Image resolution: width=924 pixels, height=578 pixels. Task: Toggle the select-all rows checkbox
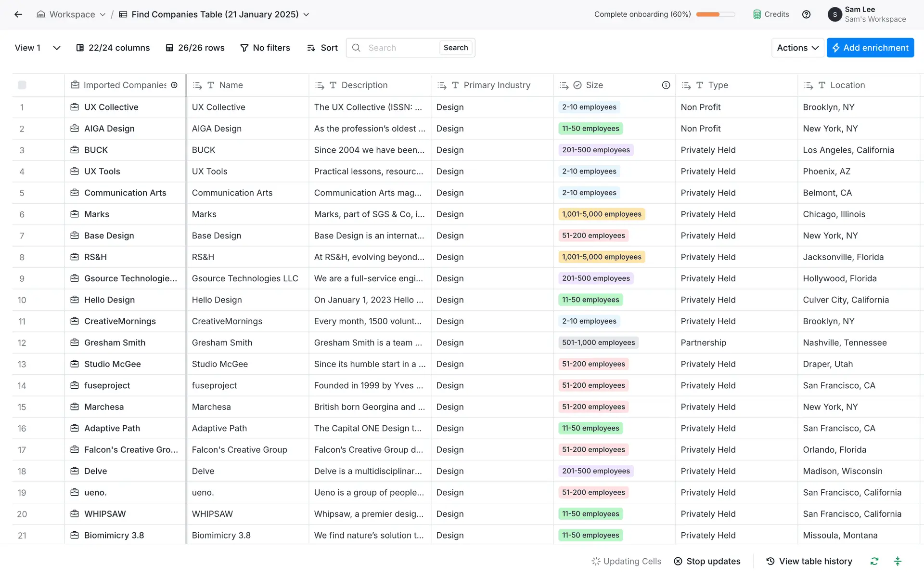point(22,85)
